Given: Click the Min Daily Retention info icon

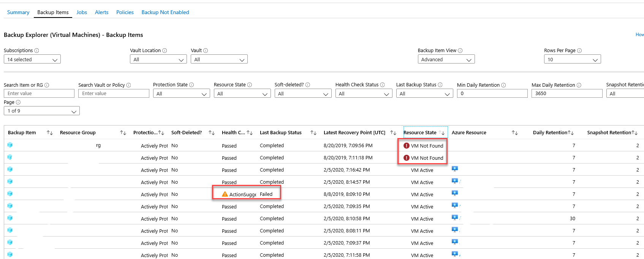Looking at the screenshot, I should click(x=503, y=85).
